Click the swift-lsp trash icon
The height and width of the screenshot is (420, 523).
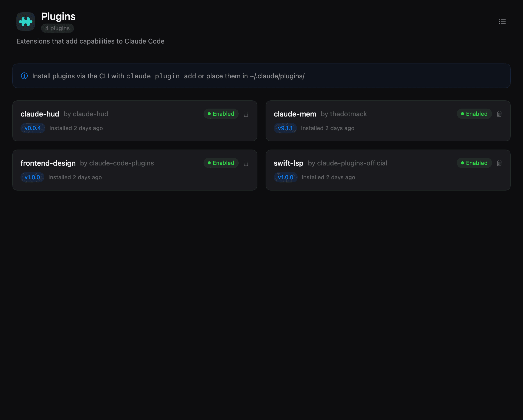(x=499, y=163)
